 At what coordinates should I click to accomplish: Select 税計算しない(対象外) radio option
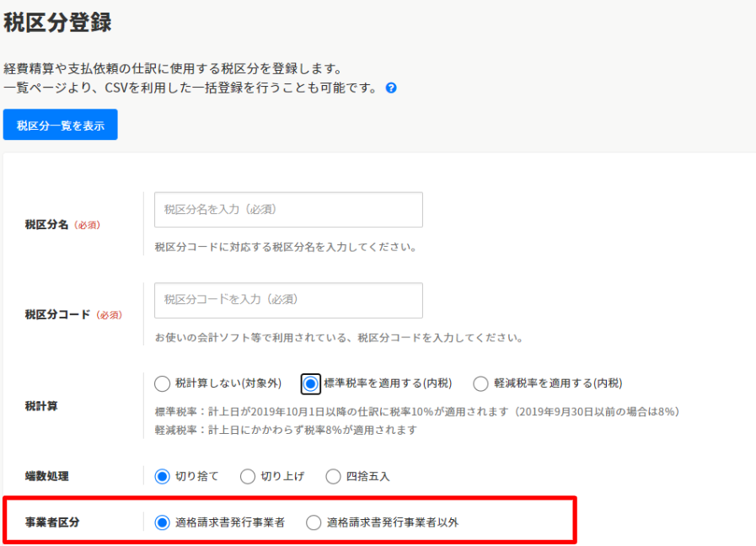click(163, 384)
